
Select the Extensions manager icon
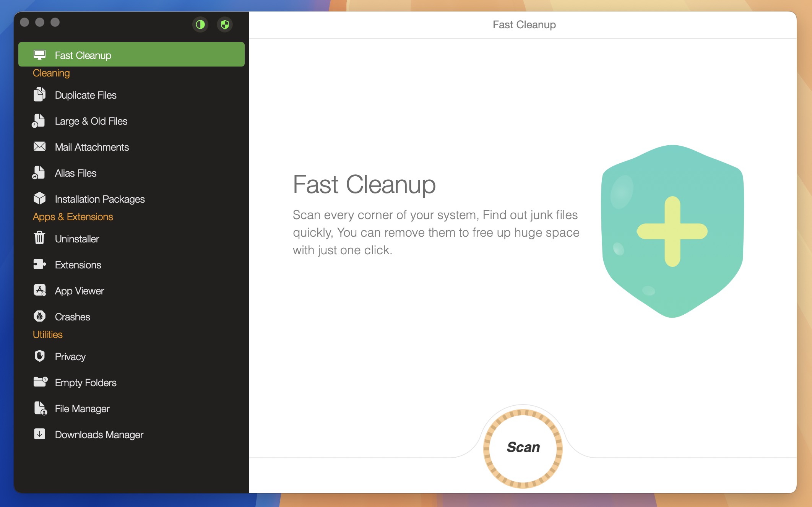[x=39, y=264]
